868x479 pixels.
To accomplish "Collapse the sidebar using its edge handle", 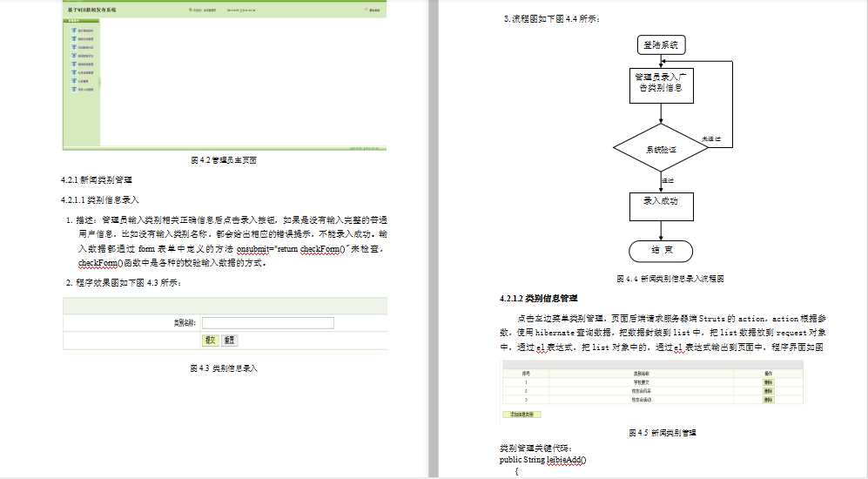I will point(100,83).
